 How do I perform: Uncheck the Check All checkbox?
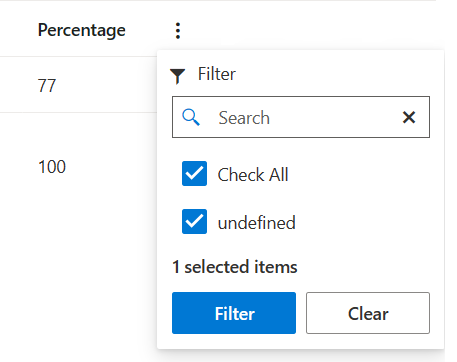(x=194, y=174)
